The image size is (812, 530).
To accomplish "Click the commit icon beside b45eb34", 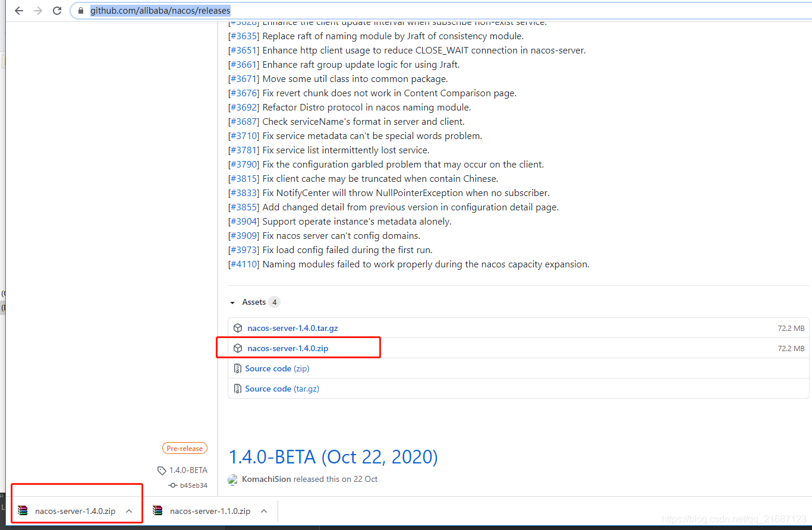I will [x=173, y=485].
